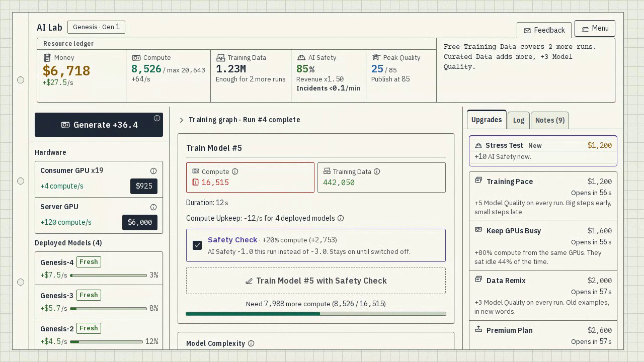The width and height of the screenshot is (644, 362).
Task: Open the Log tab
Action: click(519, 120)
